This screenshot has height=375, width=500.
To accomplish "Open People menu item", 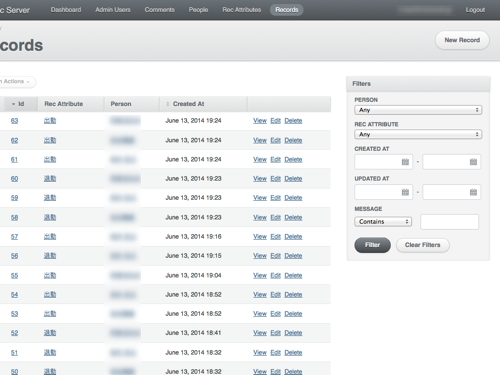I will click(198, 10).
